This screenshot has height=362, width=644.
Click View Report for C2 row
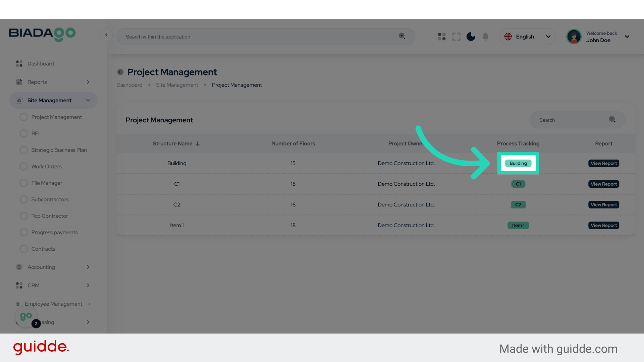[603, 205]
